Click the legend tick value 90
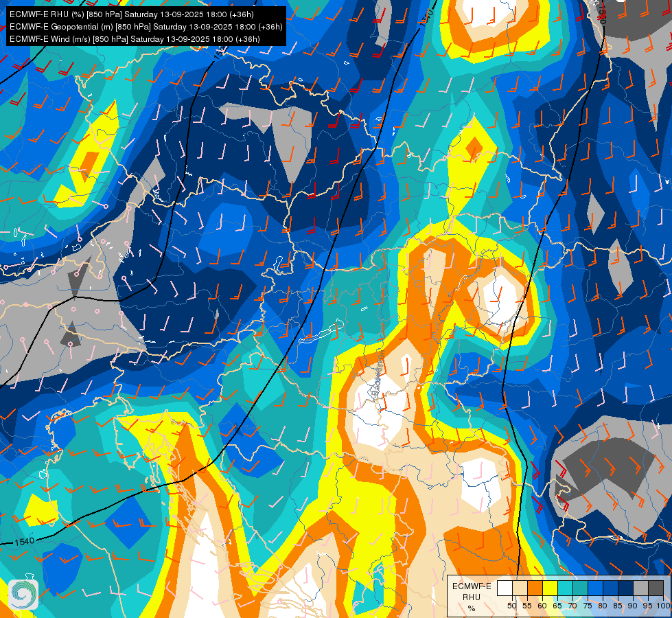 pos(633,606)
